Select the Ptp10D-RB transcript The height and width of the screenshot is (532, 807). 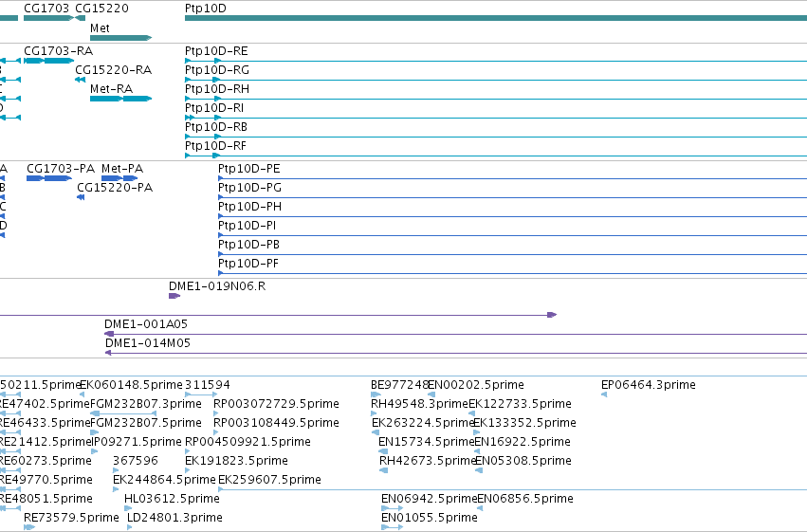[496, 137]
